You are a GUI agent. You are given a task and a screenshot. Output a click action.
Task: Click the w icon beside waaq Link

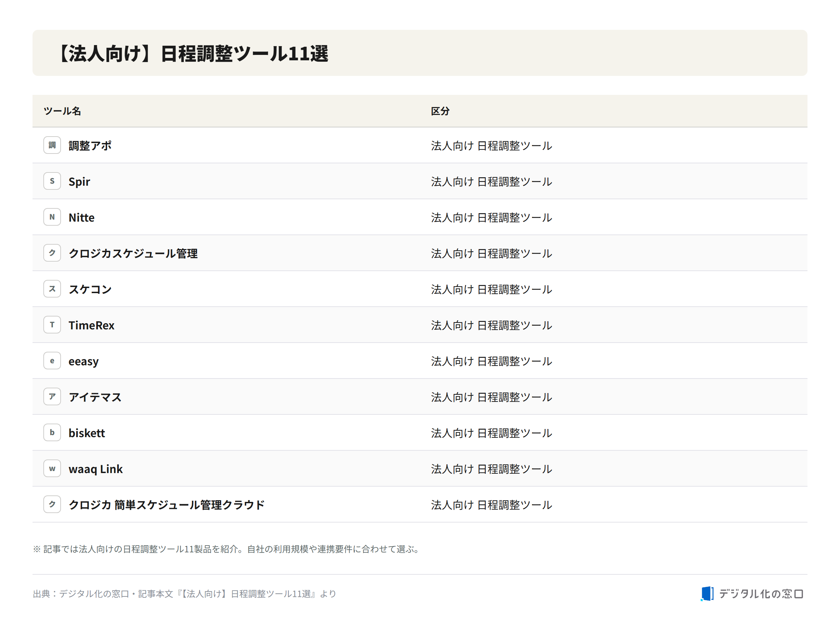click(x=52, y=468)
